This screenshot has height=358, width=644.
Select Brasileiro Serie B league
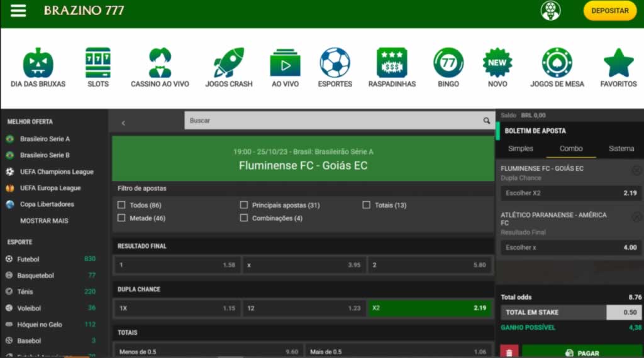(45, 155)
